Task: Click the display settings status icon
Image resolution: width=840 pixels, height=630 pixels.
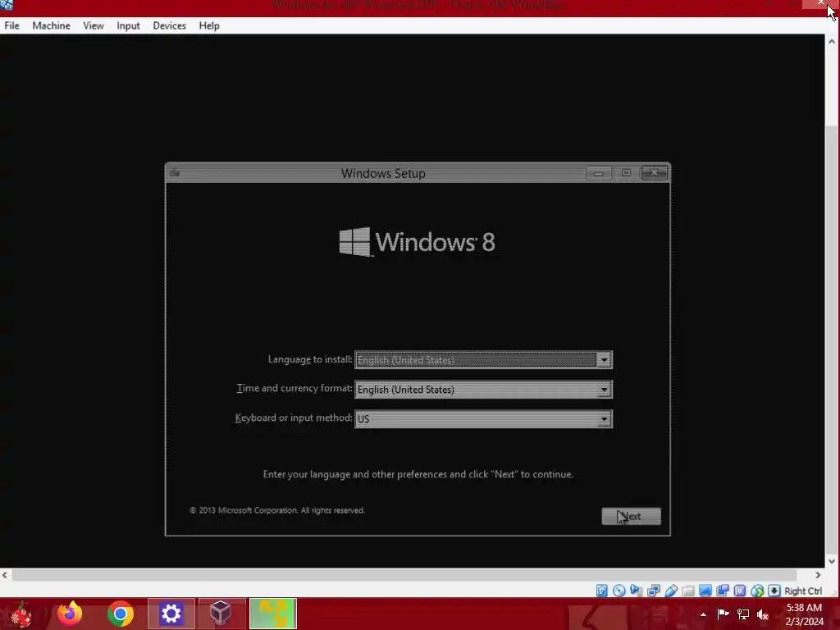Action: coord(705,591)
